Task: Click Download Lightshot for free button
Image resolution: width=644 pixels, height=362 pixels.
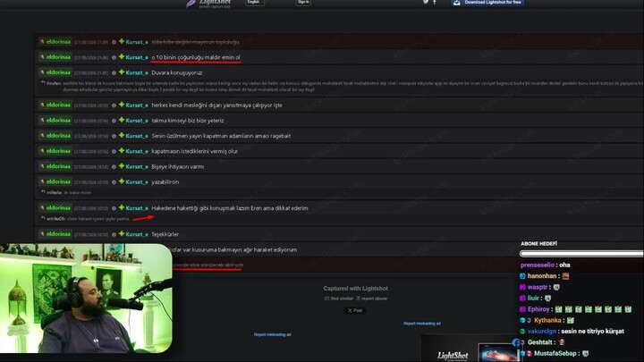Action: (x=487, y=3)
